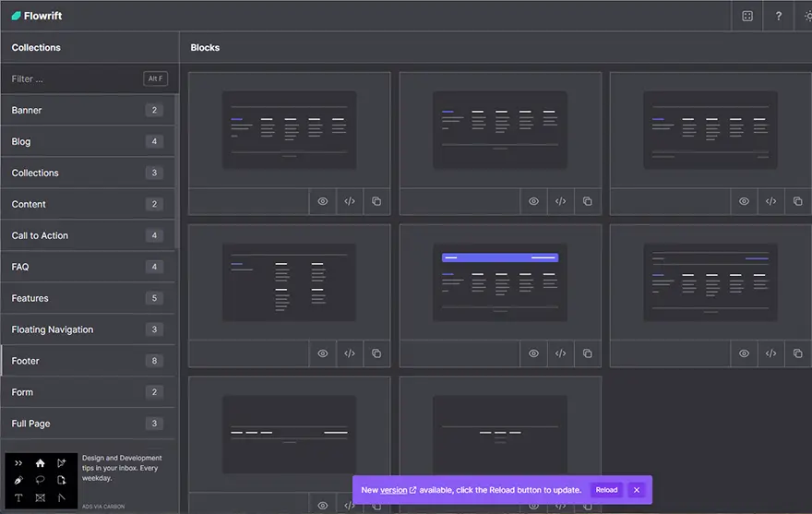Open the random block dice icon

746,16
